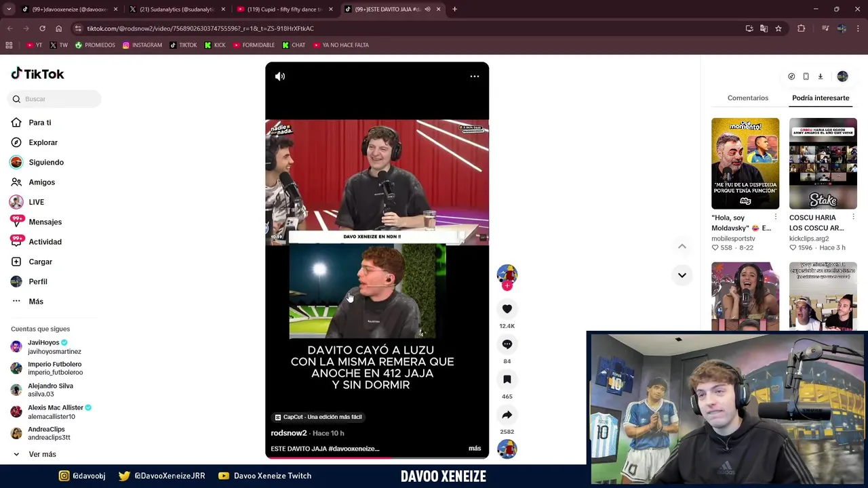This screenshot has height=488, width=868.
Task: Open the KICK bookmark
Action: click(215, 45)
